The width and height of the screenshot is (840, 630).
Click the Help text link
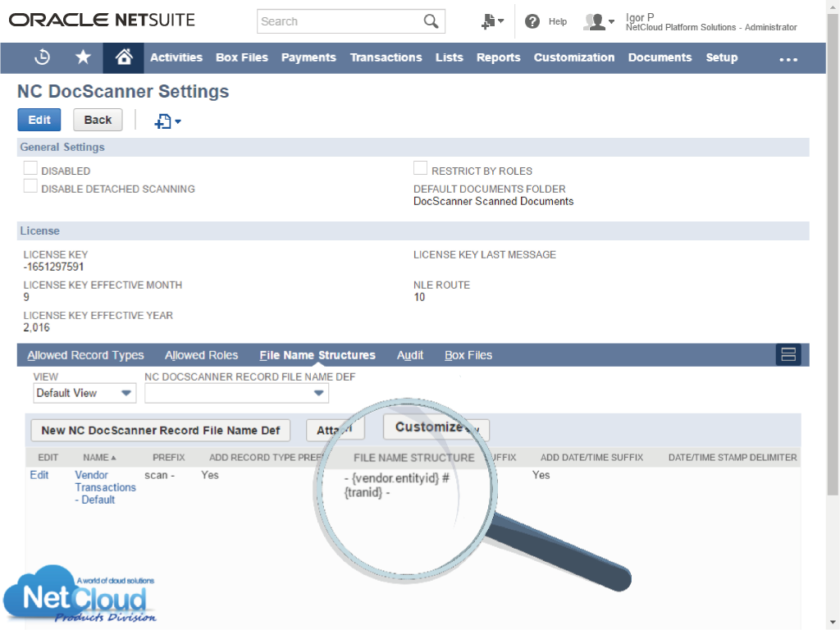point(558,21)
